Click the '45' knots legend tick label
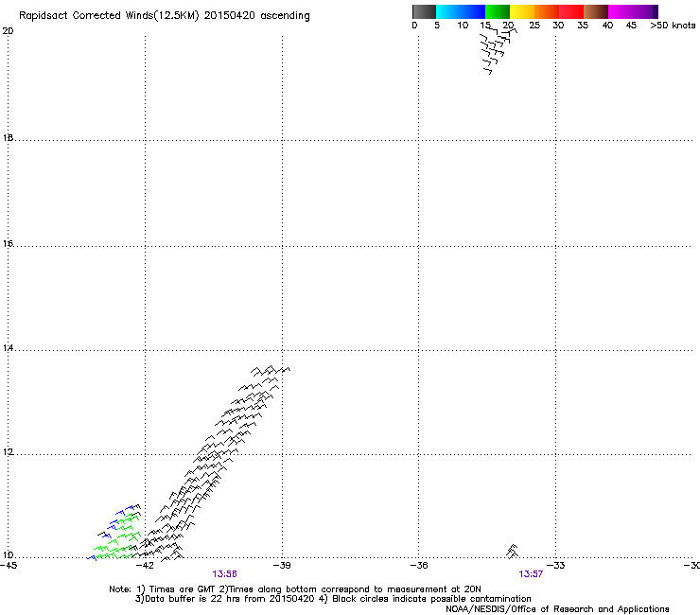Image resolution: width=700 pixels, height=615 pixels. pos(631,26)
